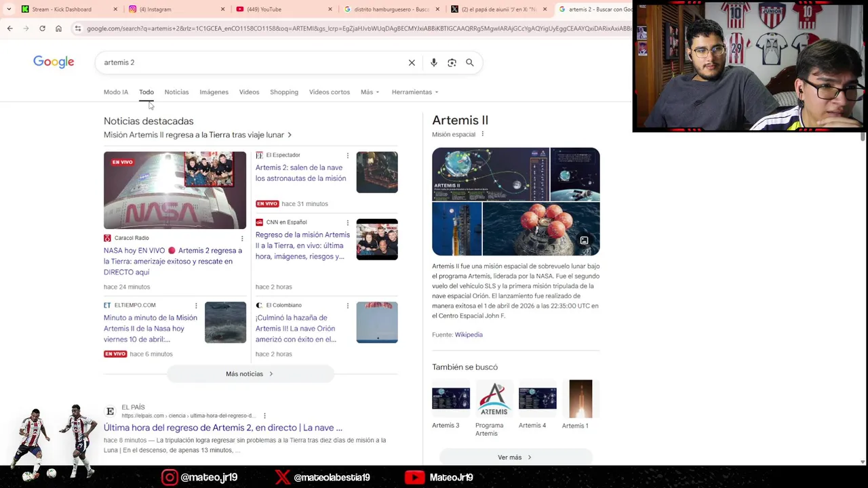Open ELTIEMPO Minuto a minuto article
Image resolution: width=868 pixels, height=488 pixels.
151,329
